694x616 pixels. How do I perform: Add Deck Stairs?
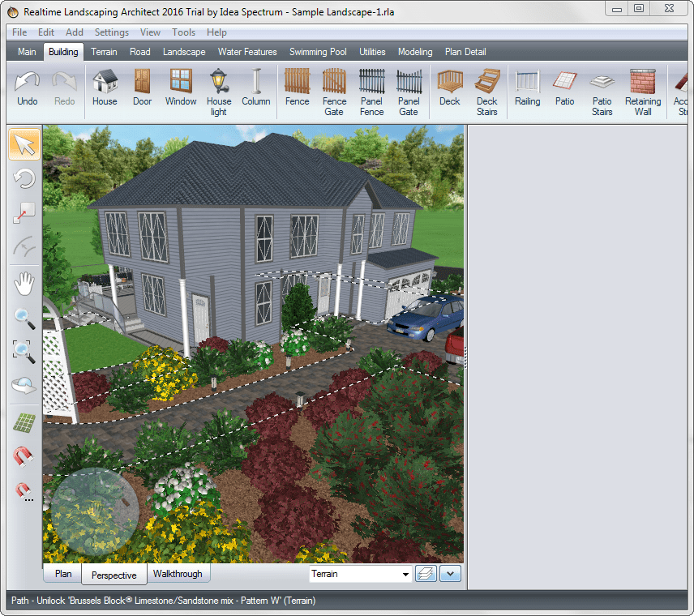[x=487, y=92]
